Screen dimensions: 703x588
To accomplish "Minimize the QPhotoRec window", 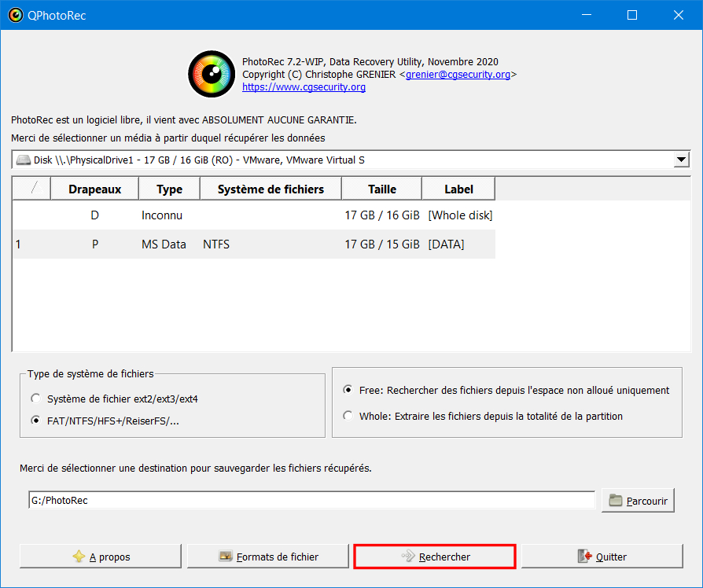I will [587, 15].
